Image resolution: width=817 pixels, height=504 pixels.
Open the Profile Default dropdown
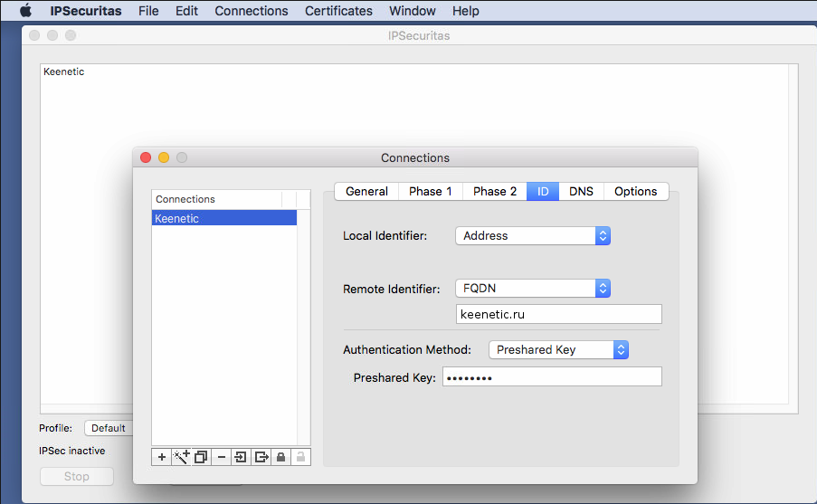pyautogui.click(x=109, y=428)
